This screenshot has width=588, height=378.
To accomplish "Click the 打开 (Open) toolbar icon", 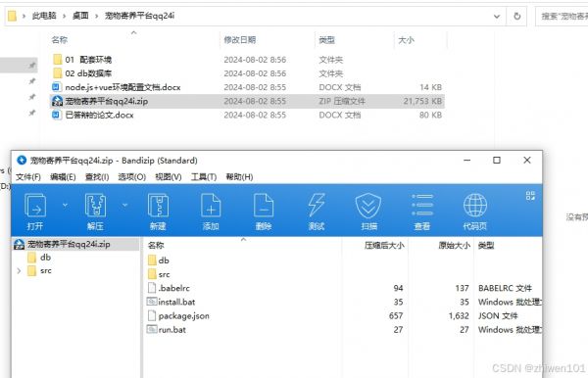I will [x=35, y=212].
